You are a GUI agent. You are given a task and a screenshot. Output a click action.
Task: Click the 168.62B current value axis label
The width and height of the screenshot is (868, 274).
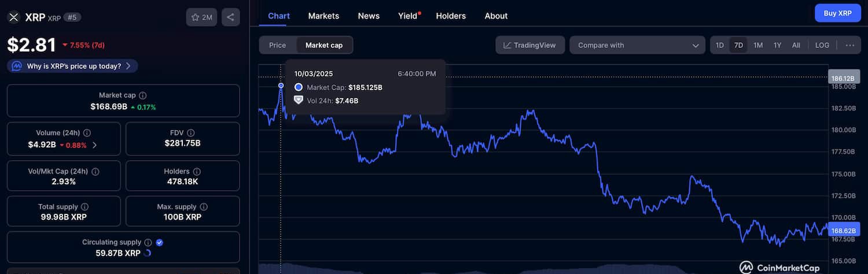843,230
